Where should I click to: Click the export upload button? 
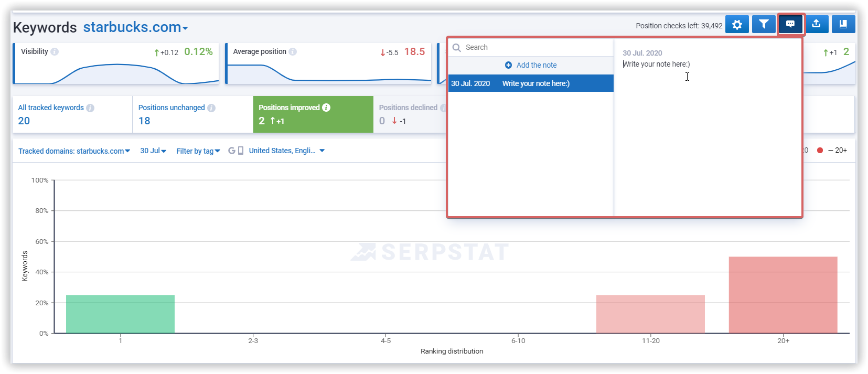pyautogui.click(x=817, y=24)
